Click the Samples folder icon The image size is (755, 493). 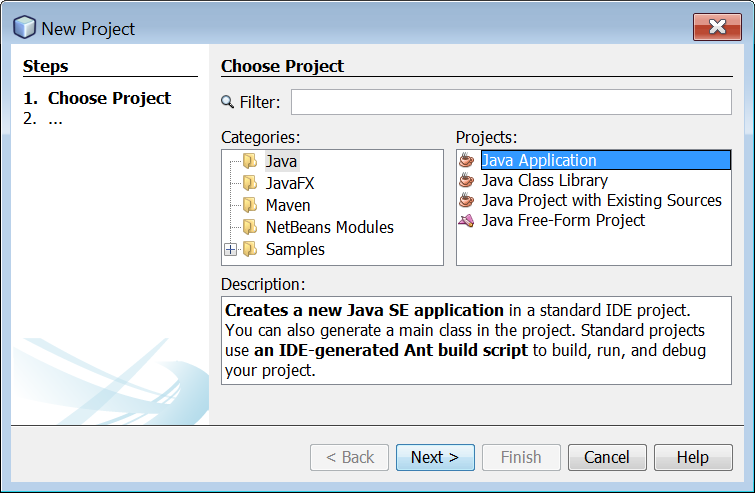click(x=250, y=249)
